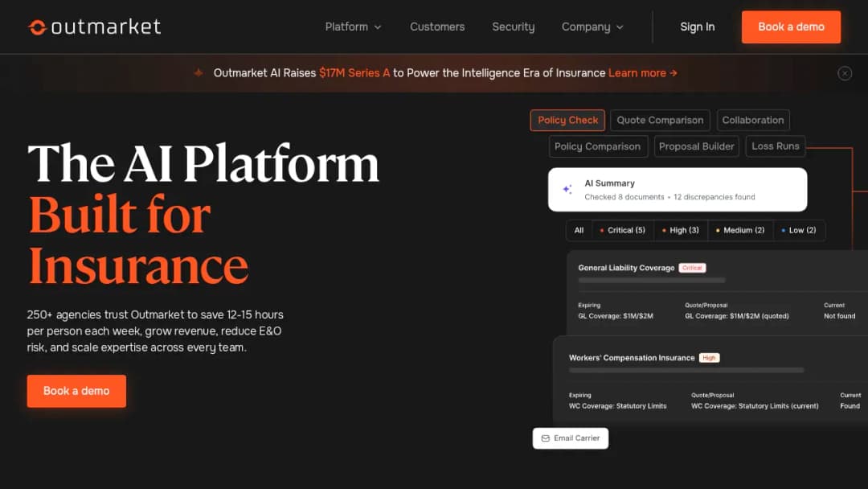Click the Email Carrier button
868x489 pixels.
(570, 438)
